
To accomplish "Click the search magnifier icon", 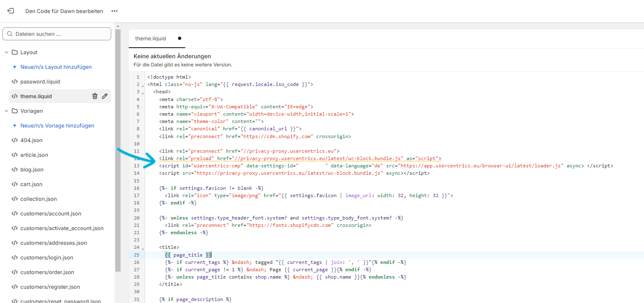I will pyautogui.click(x=10, y=34).
